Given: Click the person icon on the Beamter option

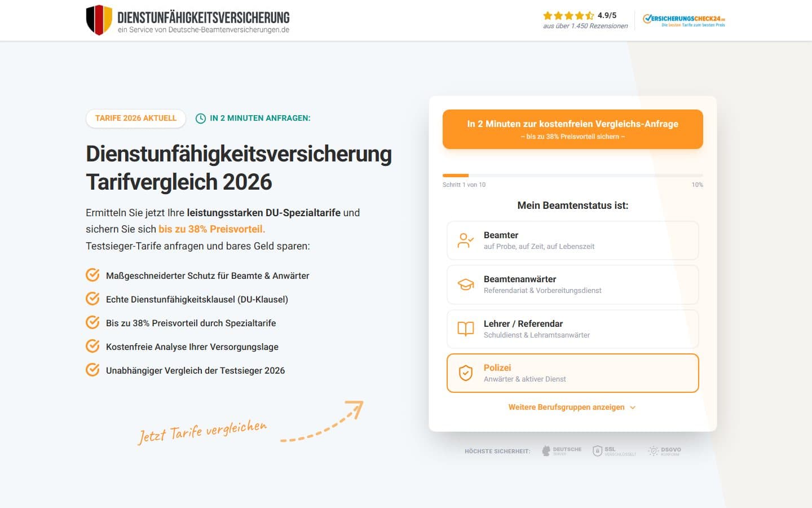Looking at the screenshot, I should click(466, 240).
